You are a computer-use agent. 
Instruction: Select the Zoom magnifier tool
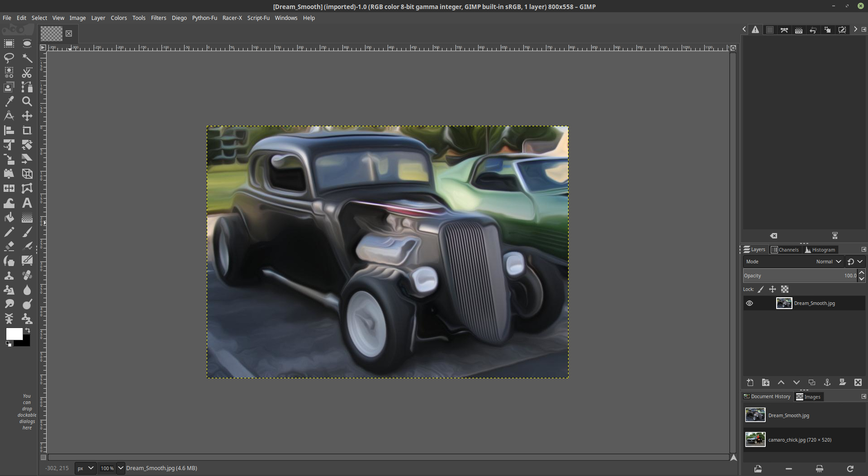[x=27, y=101]
